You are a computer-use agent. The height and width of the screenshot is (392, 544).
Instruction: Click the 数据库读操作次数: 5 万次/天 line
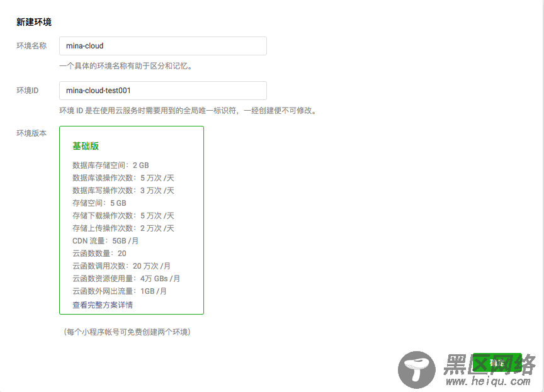pyautogui.click(x=123, y=178)
